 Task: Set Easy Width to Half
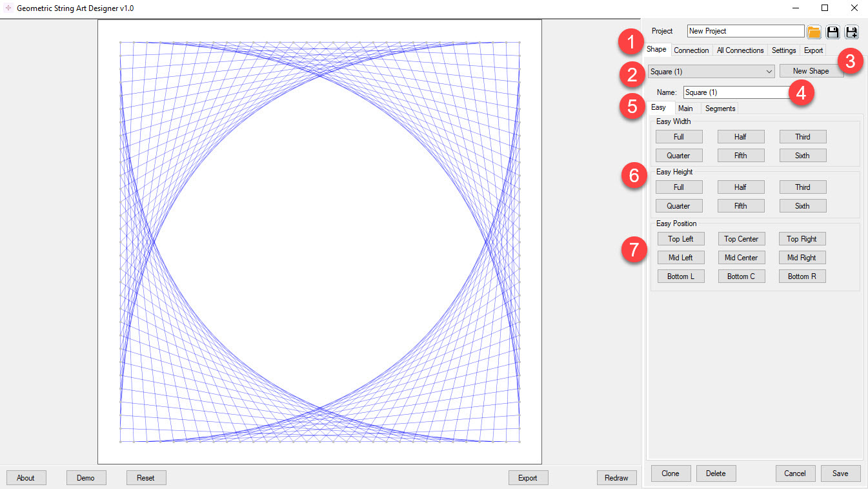[x=741, y=137]
